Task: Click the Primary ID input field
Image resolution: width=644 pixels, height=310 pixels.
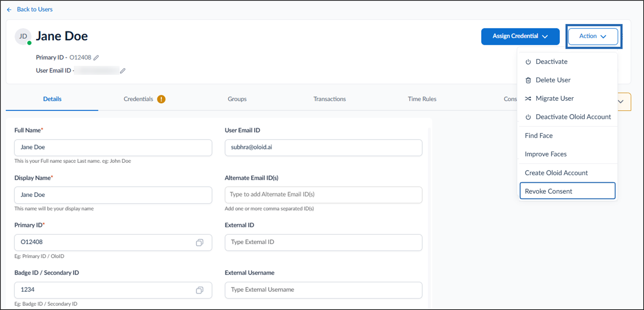Action: pos(113,242)
